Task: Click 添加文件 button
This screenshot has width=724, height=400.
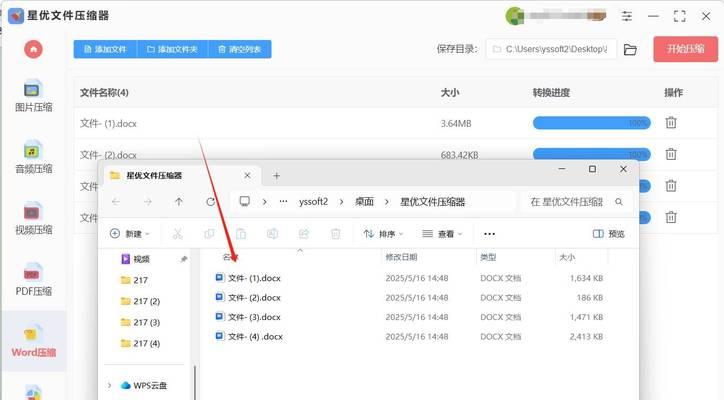Action: coord(105,49)
